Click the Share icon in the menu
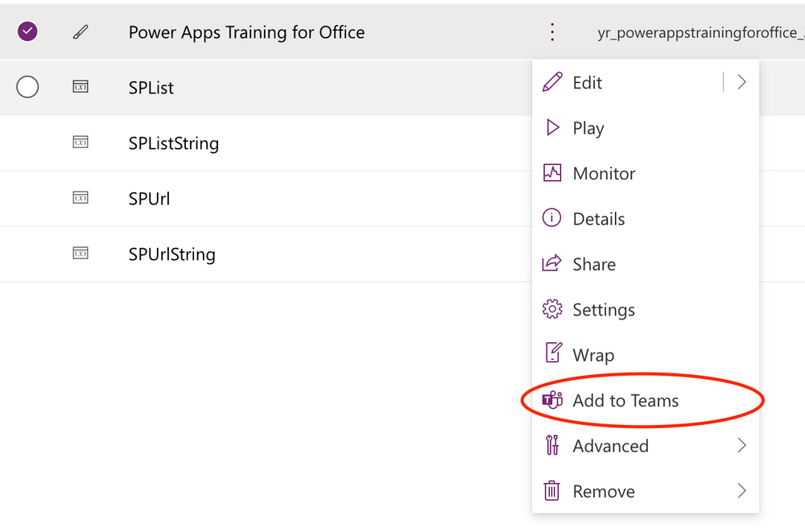The height and width of the screenshot is (532, 805). coord(552,263)
